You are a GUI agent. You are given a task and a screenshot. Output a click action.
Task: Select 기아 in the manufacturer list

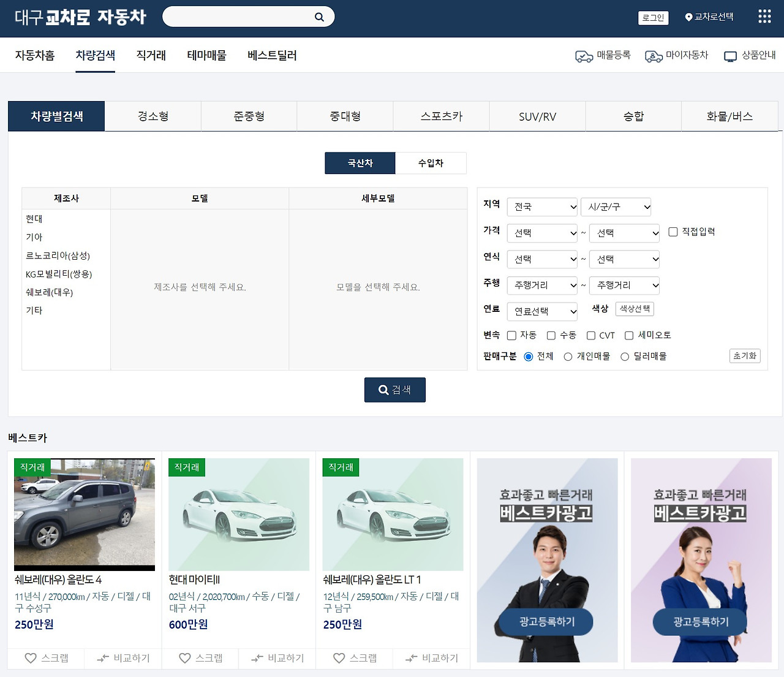(34, 237)
